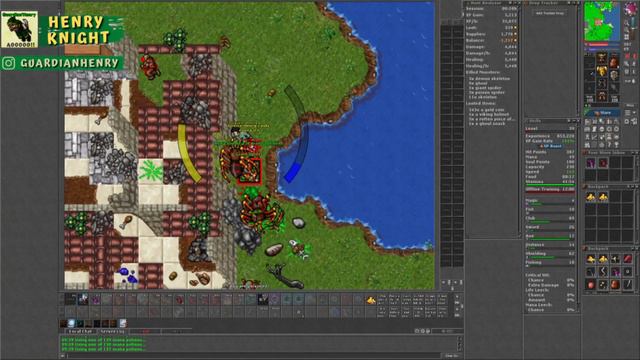Click '1x a ghoul snack' in Looted Items

pos(487,124)
